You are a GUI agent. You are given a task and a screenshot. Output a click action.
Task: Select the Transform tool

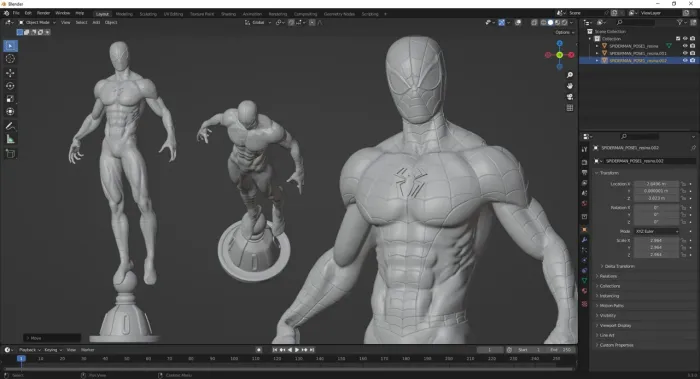coord(10,112)
